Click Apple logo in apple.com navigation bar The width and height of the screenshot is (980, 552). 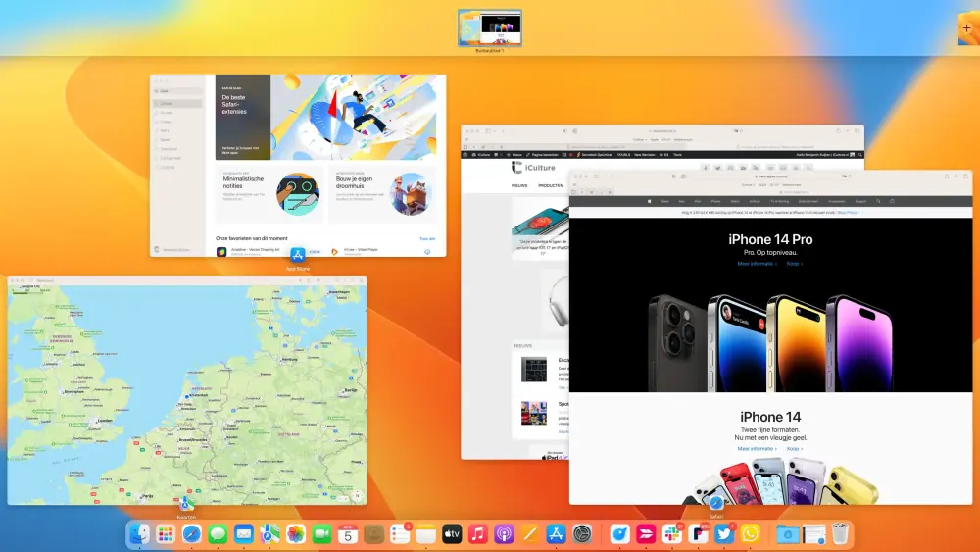click(x=650, y=201)
